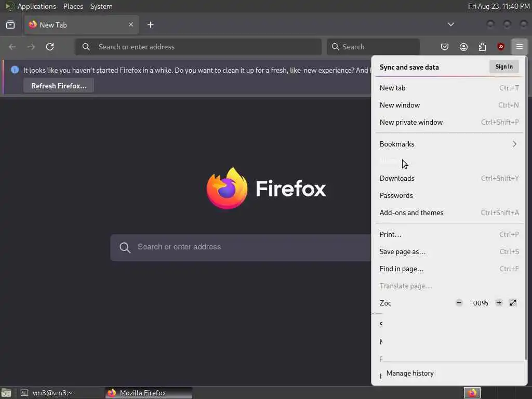Expand the list all tabs chevron
The width and height of the screenshot is (532, 399).
[x=450, y=24]
